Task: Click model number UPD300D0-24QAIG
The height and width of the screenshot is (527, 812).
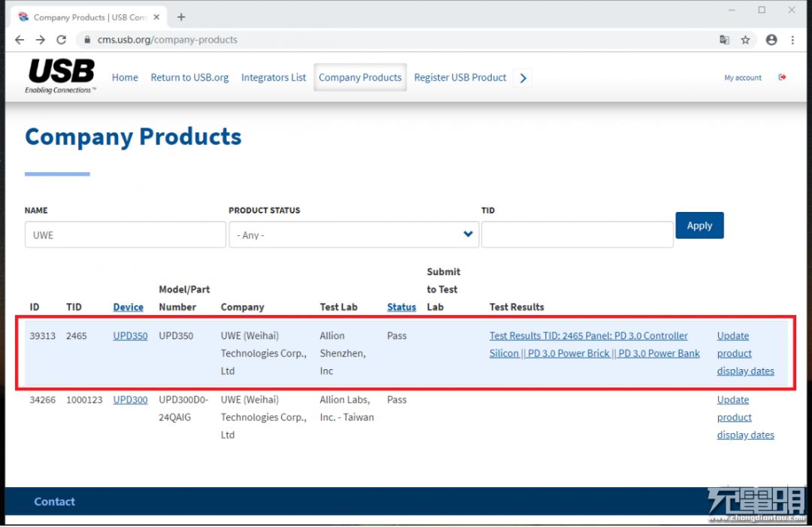Action: click(183, 409)
